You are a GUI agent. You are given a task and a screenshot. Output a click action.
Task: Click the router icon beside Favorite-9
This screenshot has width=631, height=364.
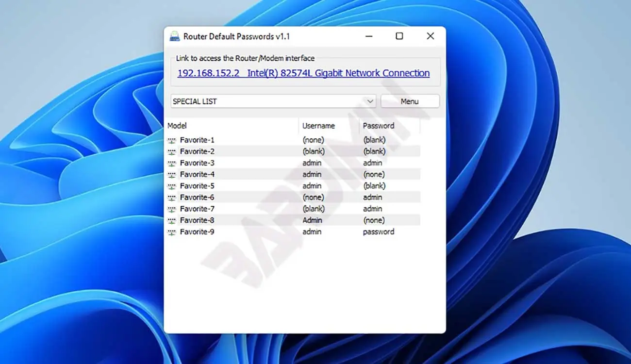pos(171,232)
